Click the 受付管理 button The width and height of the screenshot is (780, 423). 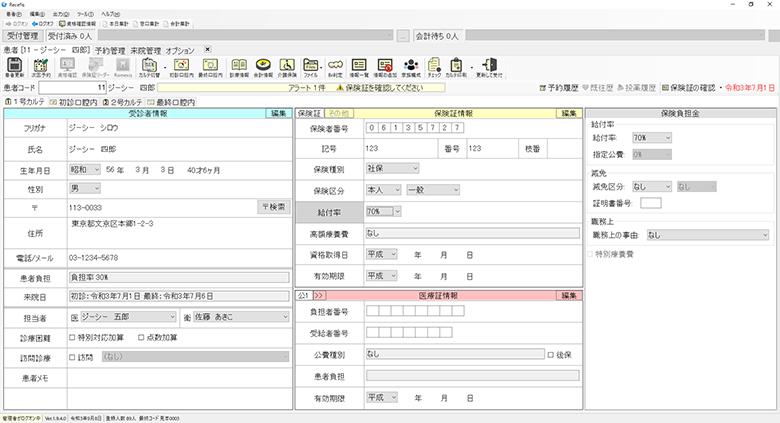pos(23,36)
